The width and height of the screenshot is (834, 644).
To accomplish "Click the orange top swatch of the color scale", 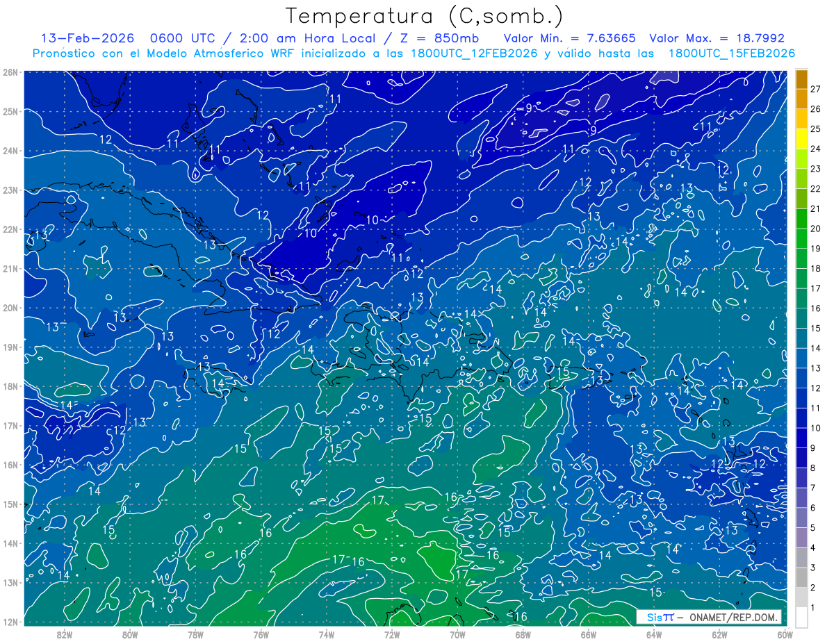I will 802,79.
